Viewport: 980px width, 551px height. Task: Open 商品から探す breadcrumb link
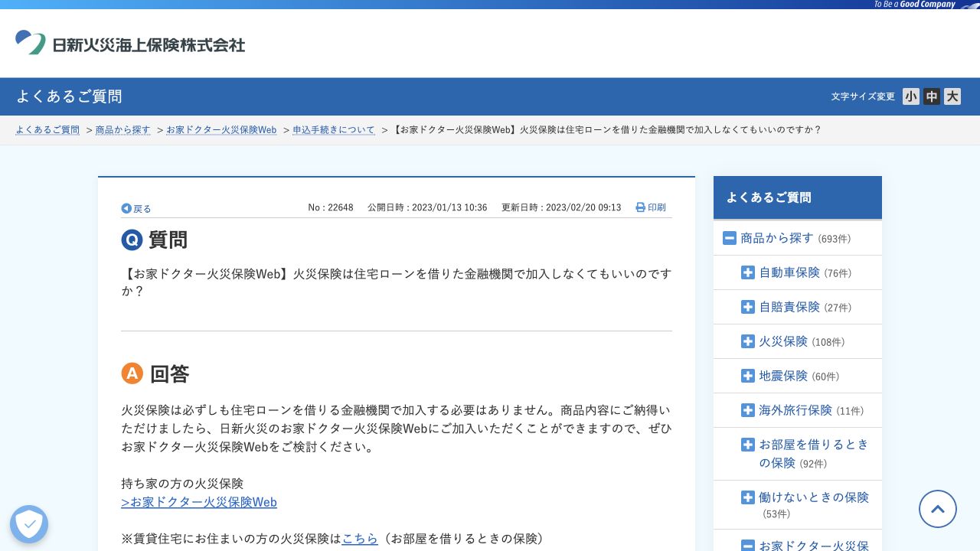[x=123, y=130]
